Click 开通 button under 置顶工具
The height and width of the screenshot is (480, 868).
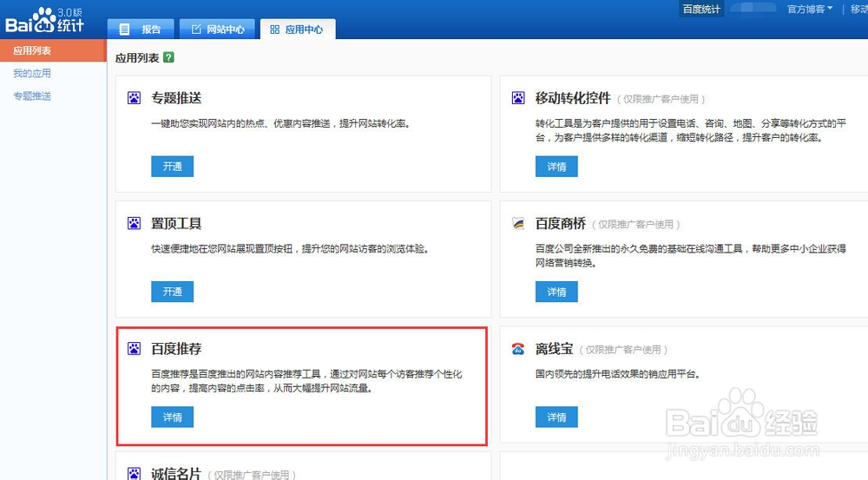[172, 292]
